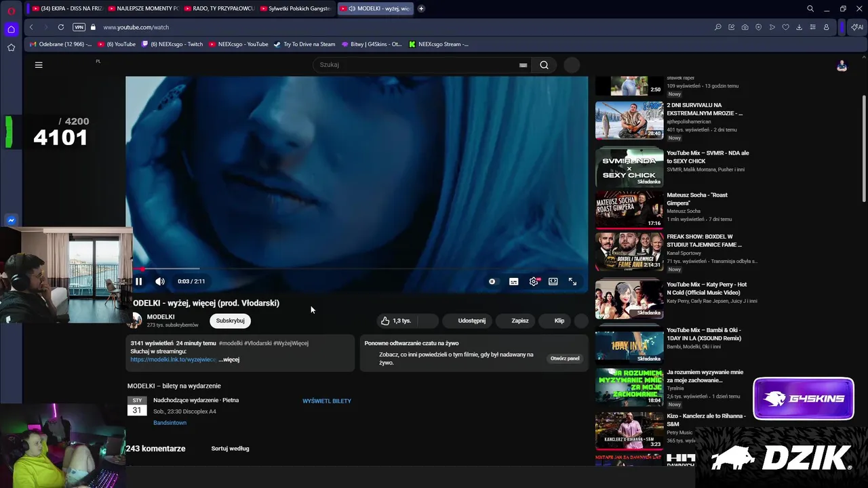This screenshot has width=868, height=488.
Task: Open a new tab with plus icon
Action: point(421,9)
